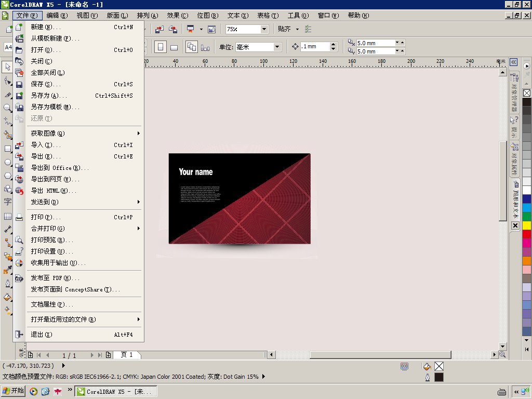Collapse the docker panel with double-arrow
The image size is (532, 399).
514,62
